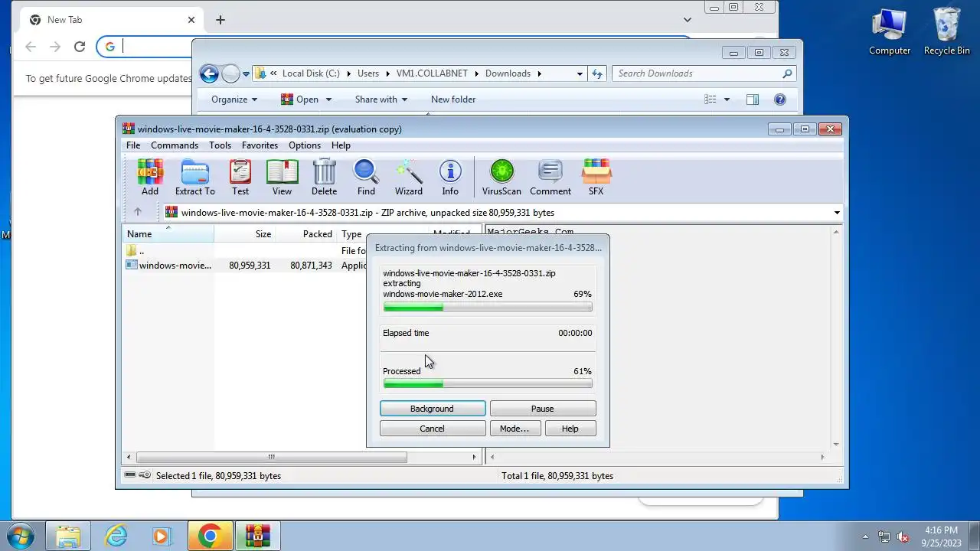Click the Wizard wand icon
This screenshot has height=551, width=980.
[408, 178]
